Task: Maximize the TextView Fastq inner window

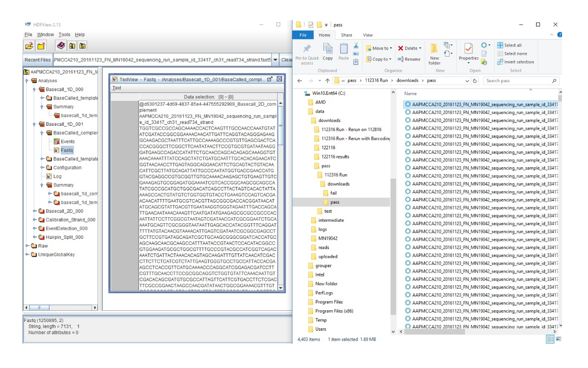Action: point(269,79)
